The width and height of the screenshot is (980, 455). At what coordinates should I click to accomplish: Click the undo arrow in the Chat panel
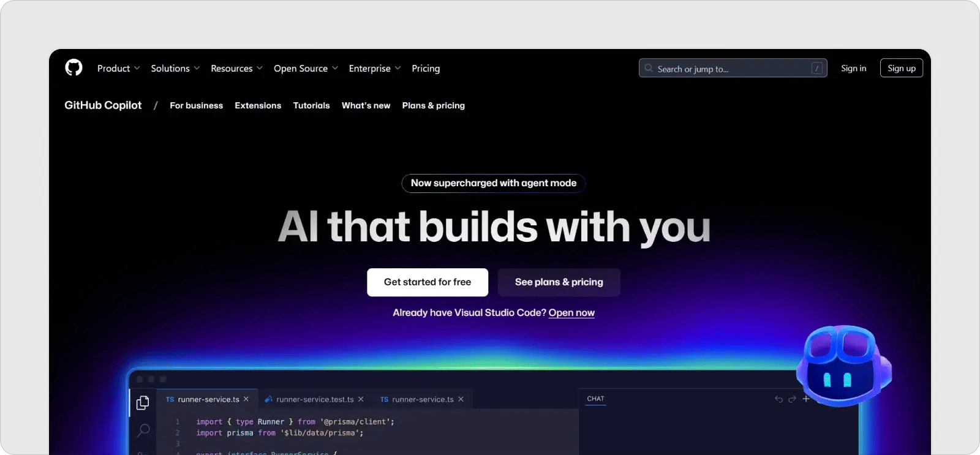click(779, 399)
